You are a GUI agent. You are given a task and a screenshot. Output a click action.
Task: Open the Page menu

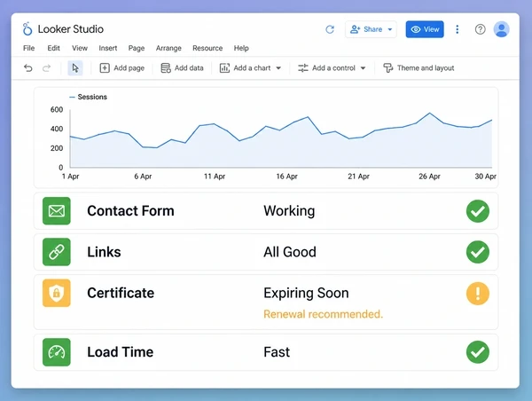pyautogui.click(x=137, y=48)
